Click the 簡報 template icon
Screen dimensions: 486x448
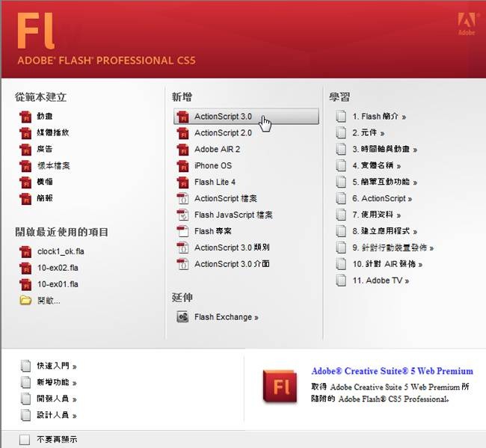click(25, 199)
